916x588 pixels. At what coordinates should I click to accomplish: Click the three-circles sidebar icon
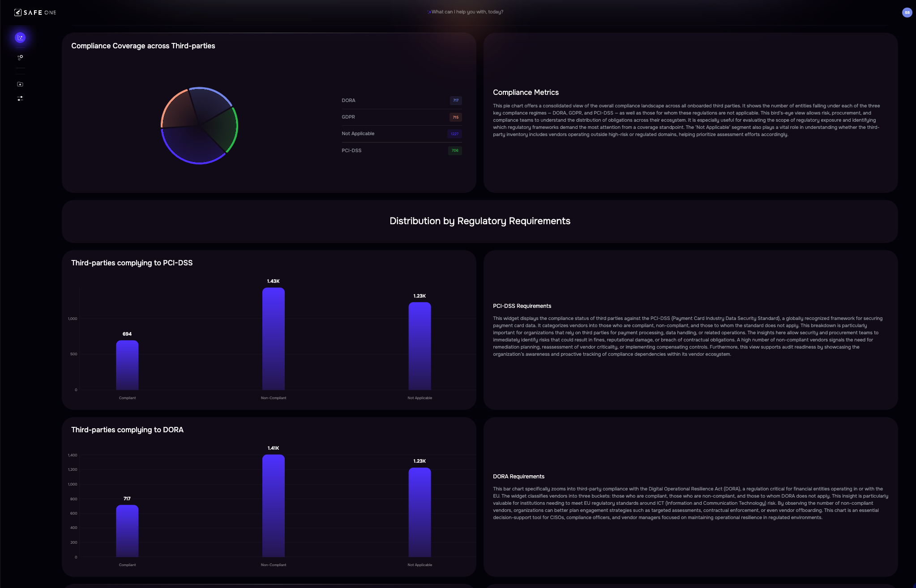pos(20,58)
